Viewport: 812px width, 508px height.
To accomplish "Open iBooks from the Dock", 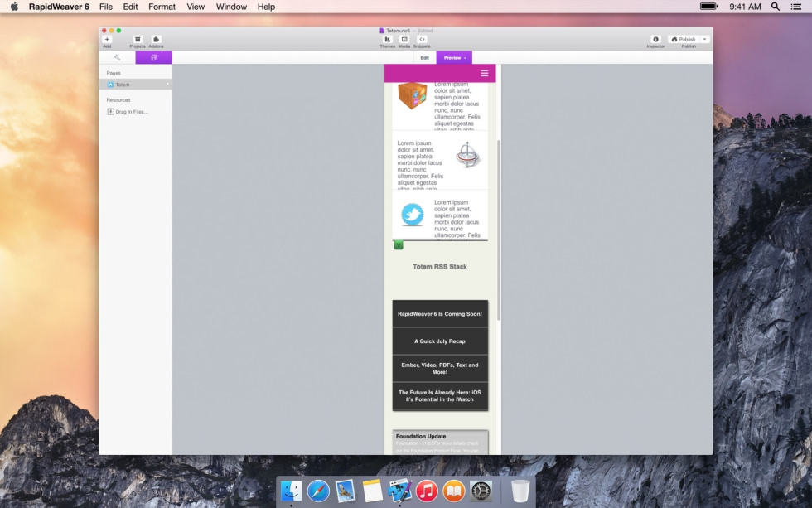I will pos(454,491).
